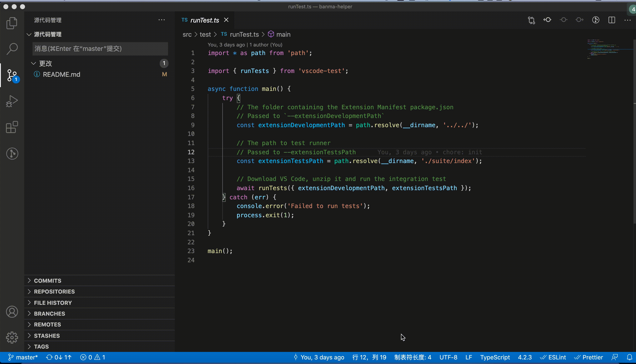This screenshot has height=364, width=636.
Task: Click the master* branch status item
Action: click(x=23, y=357)
